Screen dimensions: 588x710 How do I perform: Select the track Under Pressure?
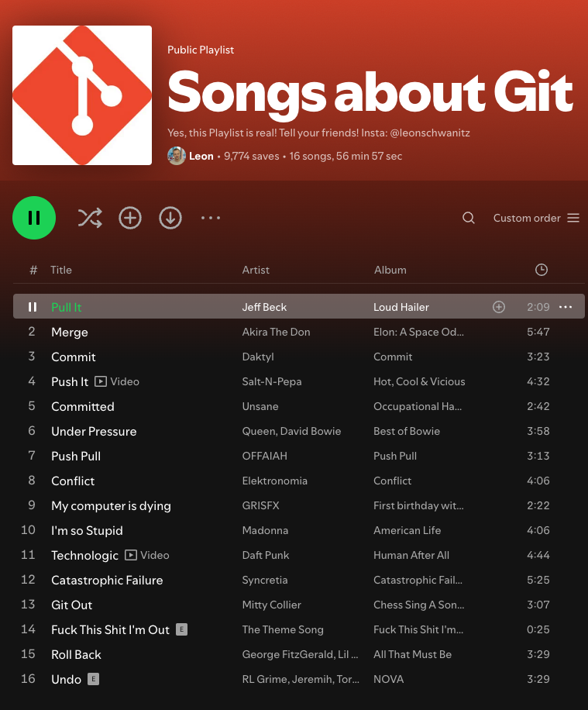(x=94, y=431)
